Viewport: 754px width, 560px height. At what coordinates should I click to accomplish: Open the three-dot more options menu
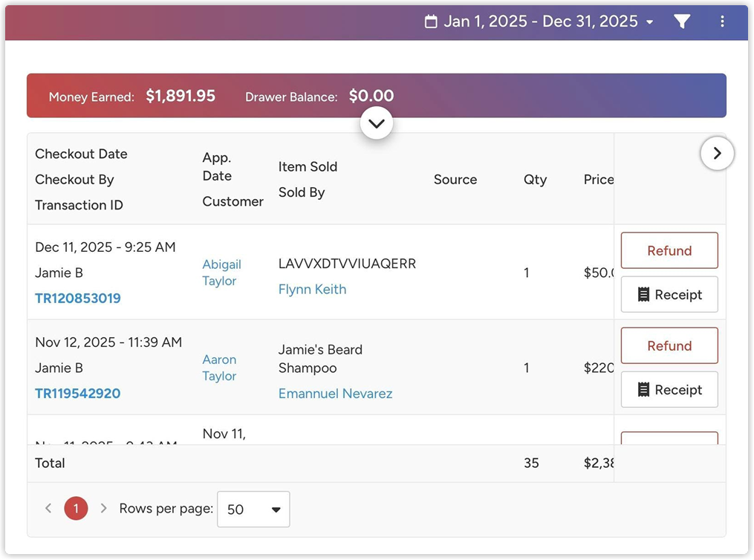coord(722,22)
